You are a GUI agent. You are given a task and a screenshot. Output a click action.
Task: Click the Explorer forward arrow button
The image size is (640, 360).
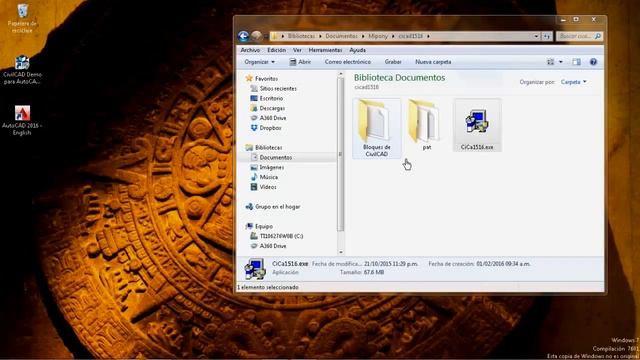point(256,36)
